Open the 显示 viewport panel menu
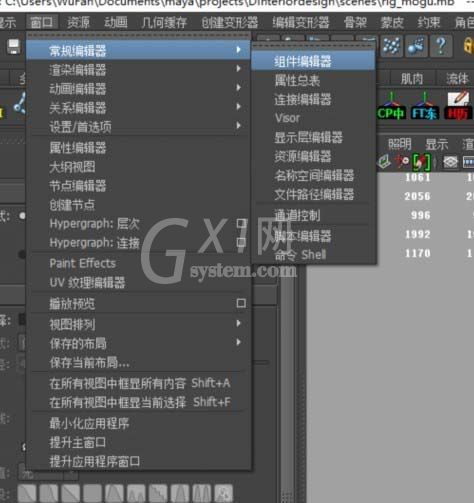The width and height of the screenshot is (474, 503). tap(436, 144)
